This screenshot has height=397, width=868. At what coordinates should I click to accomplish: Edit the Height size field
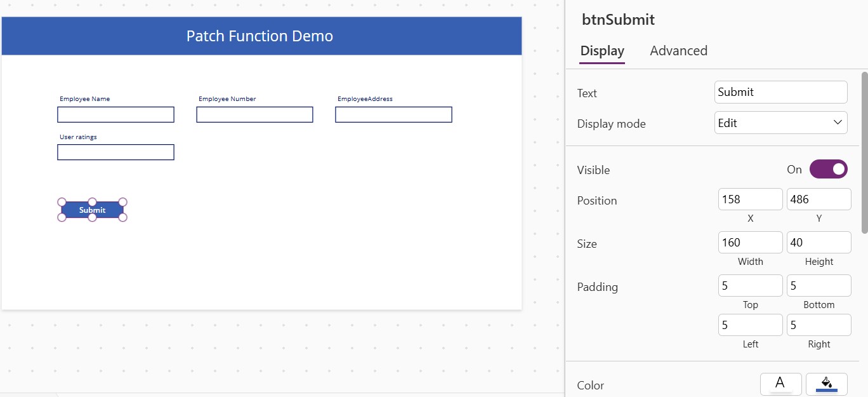click(x=819, y=243)
